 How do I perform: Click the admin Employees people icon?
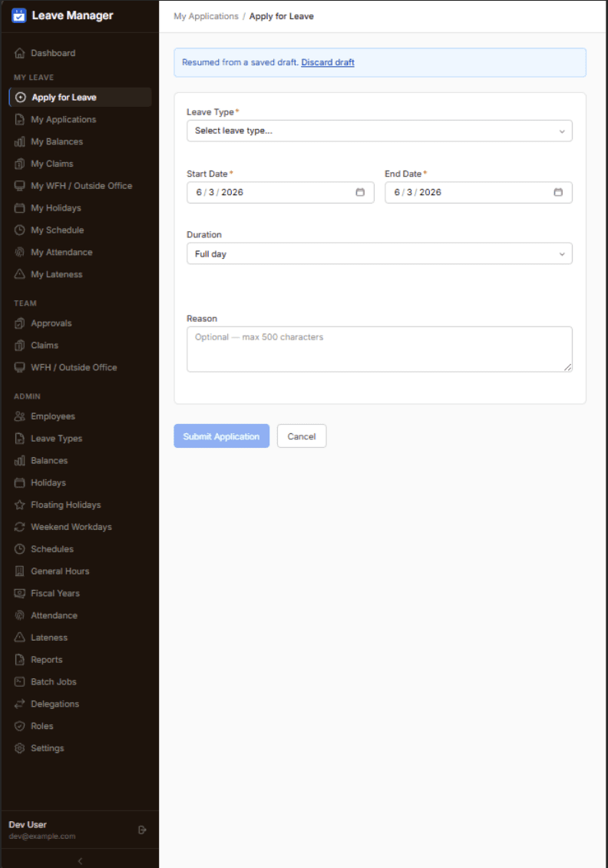(19, 416)
